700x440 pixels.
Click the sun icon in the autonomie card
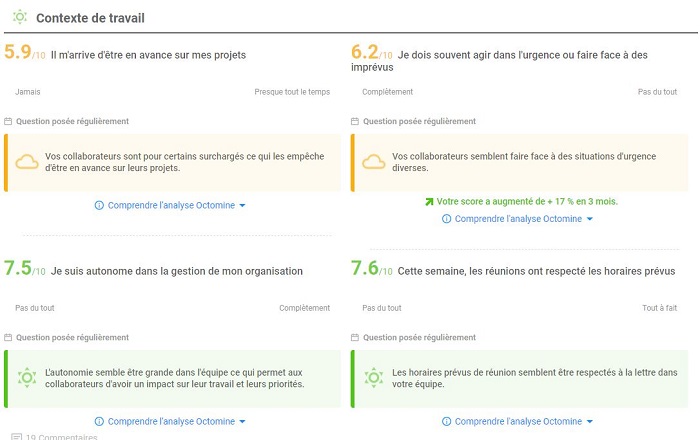pos(27,377)
